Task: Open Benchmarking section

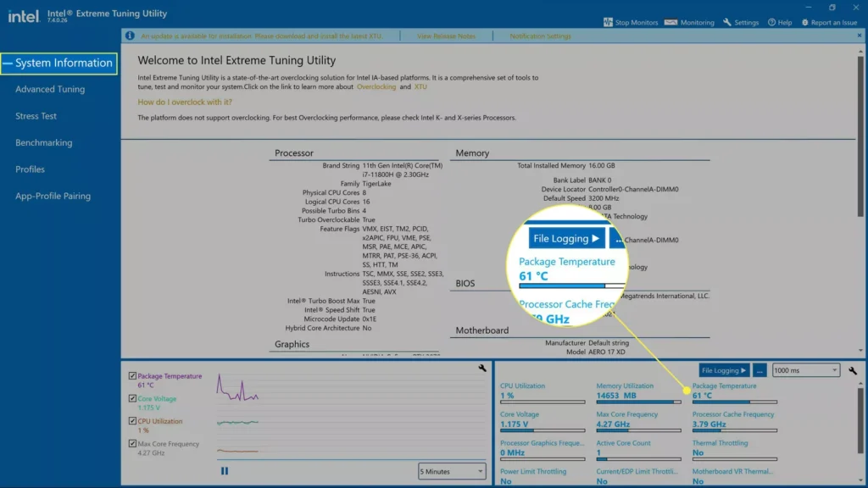Action: (44, 142)
